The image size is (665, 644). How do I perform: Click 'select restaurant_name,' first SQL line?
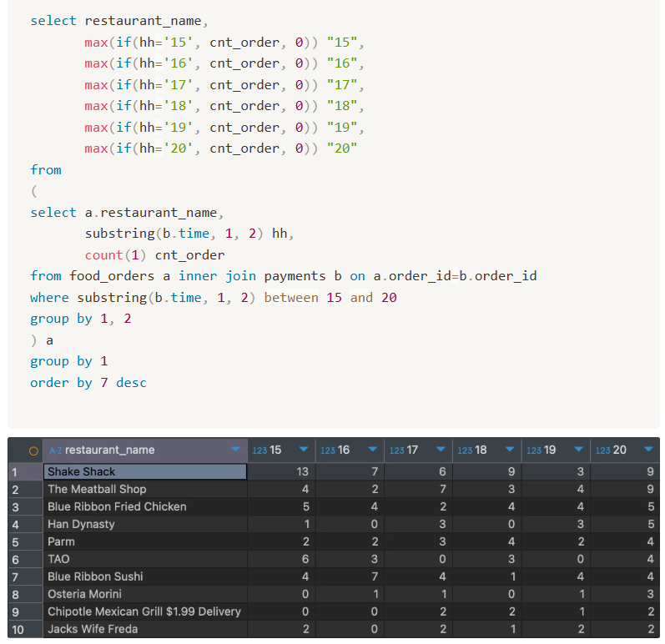[119, 21]
